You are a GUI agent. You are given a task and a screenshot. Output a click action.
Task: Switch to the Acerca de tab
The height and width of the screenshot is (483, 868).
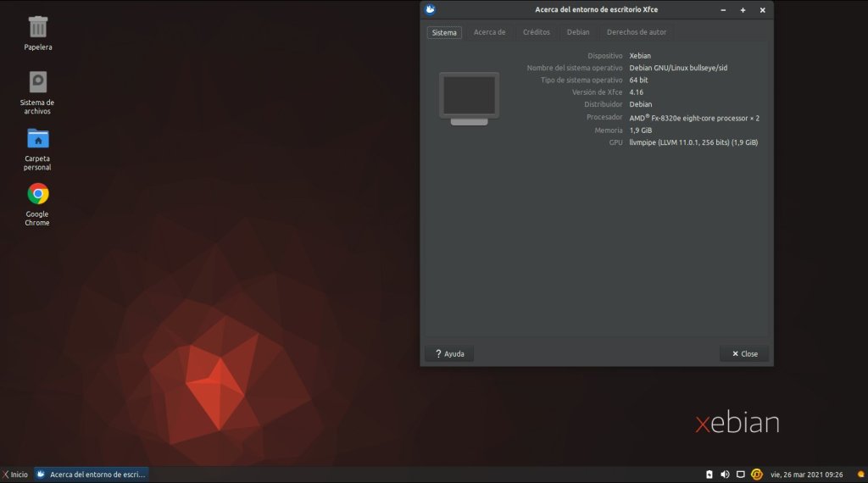point(489,32)
